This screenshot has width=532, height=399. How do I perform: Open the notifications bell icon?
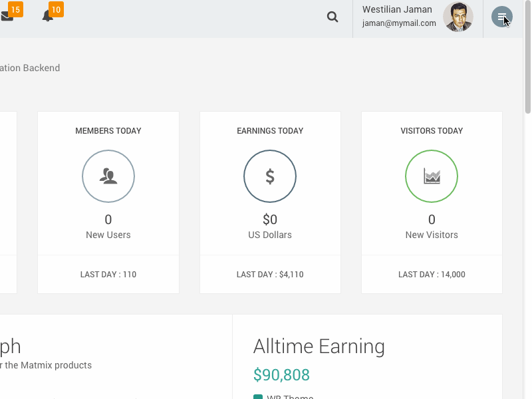[x=47, y=17]
